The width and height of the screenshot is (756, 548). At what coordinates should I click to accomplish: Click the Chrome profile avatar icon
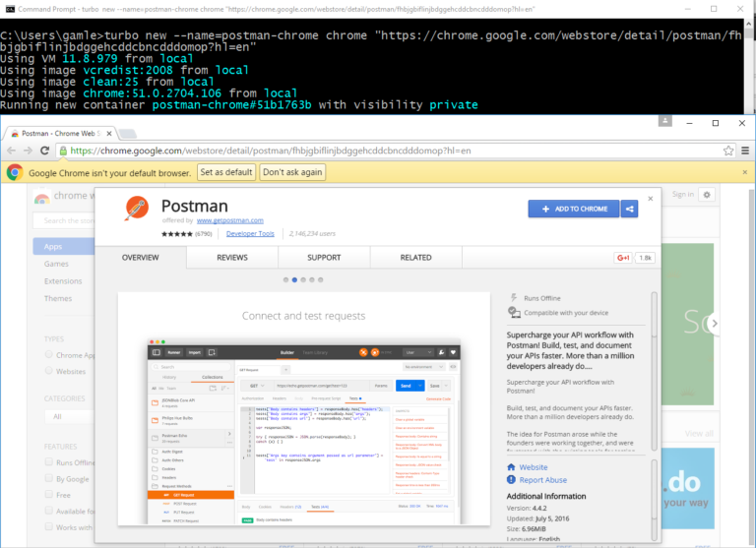pos(664,121)
